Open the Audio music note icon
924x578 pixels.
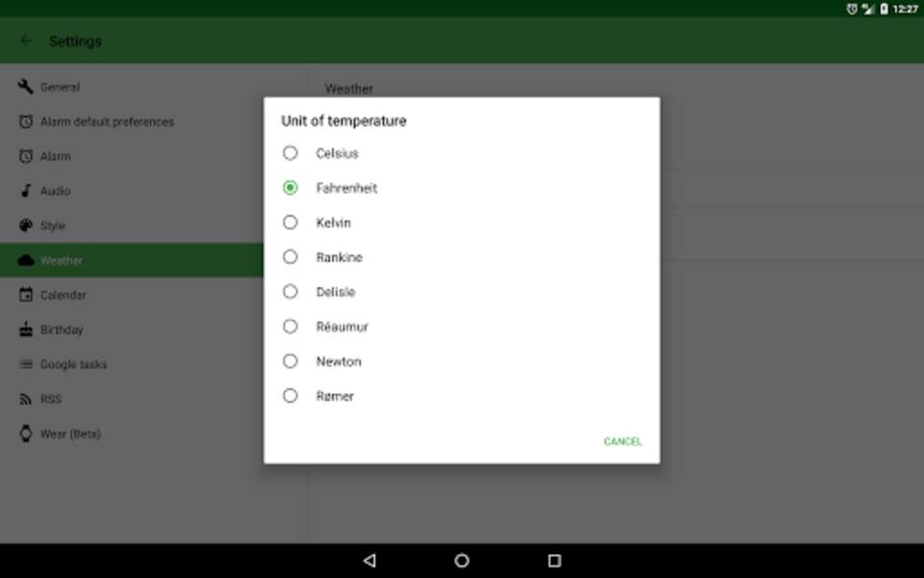point(25,191)
